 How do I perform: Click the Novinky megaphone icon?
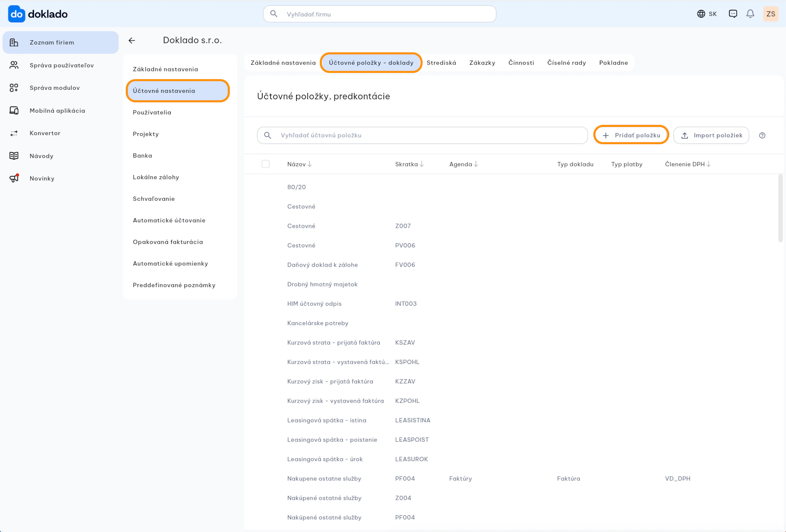(x=14, y=178)
